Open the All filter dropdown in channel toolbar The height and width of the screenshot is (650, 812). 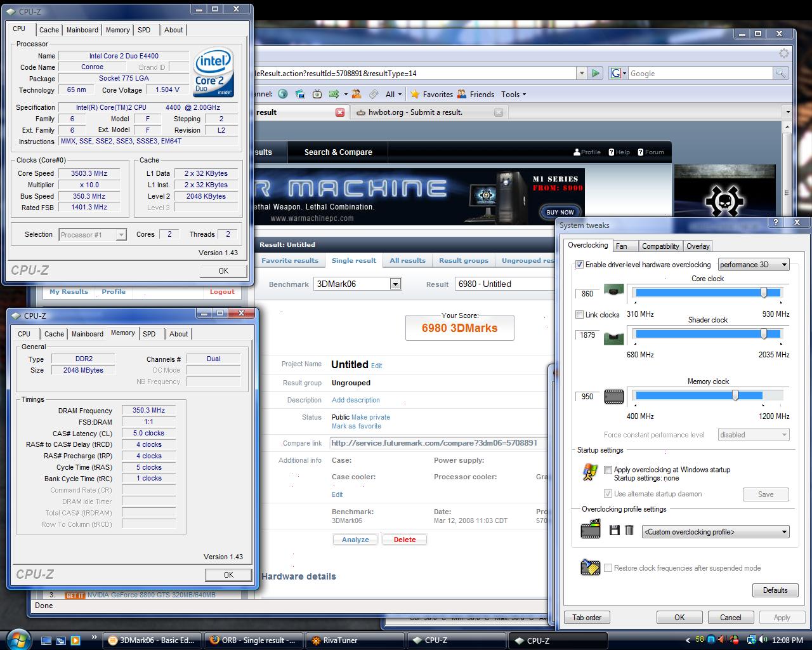pyautogui.click(x=394, y=94)
